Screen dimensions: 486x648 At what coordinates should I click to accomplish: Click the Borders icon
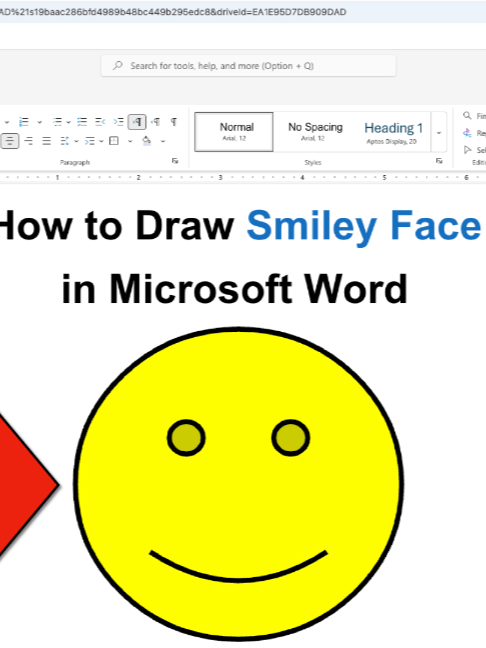(x=114, y=141)
